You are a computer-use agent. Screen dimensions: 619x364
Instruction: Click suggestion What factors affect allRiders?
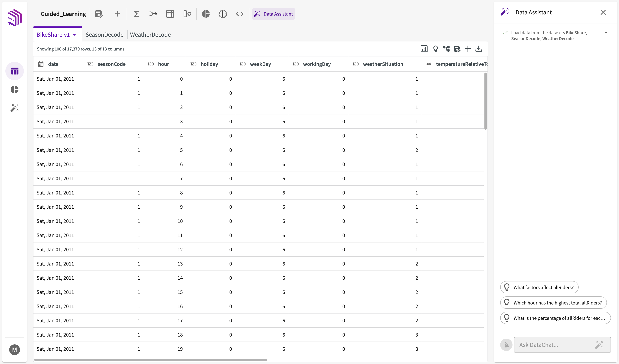point(539,287)
